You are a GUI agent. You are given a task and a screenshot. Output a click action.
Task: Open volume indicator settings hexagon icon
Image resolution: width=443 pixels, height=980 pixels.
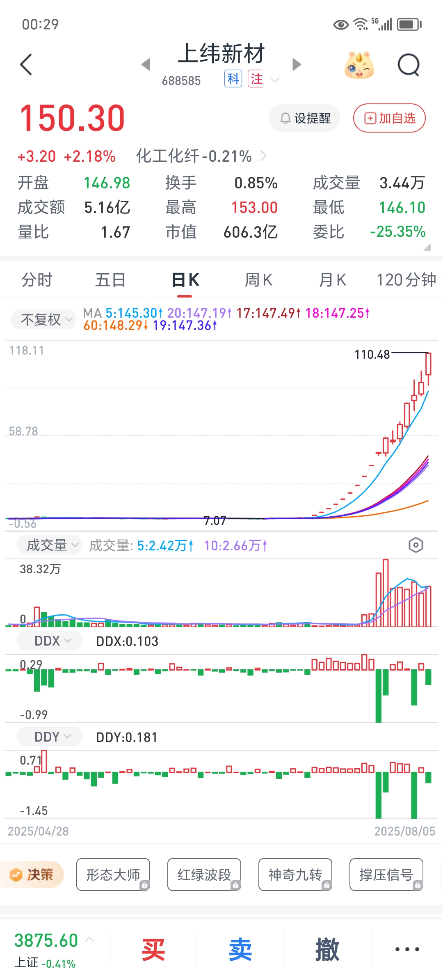coord(416,545)
